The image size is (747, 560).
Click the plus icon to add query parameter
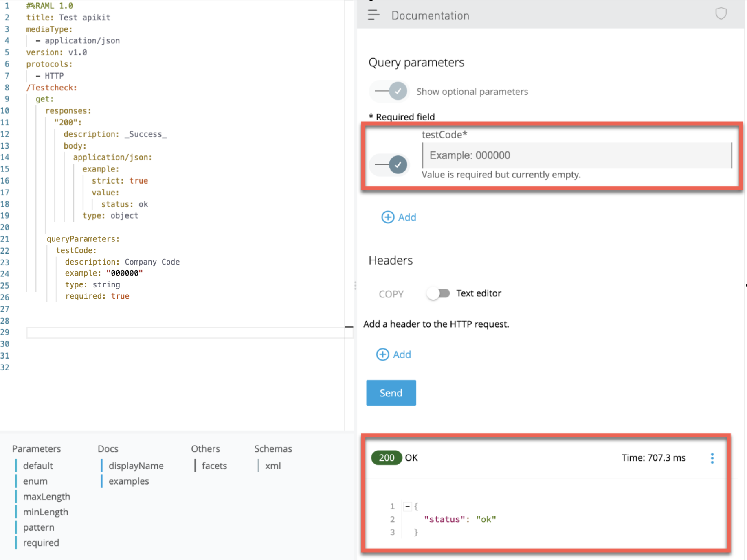[x=387, y=217]
